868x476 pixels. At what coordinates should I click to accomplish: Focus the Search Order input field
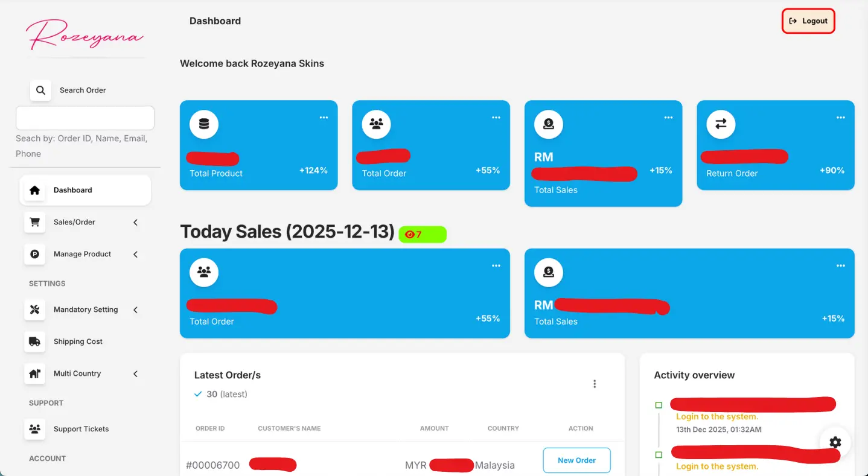85,118
